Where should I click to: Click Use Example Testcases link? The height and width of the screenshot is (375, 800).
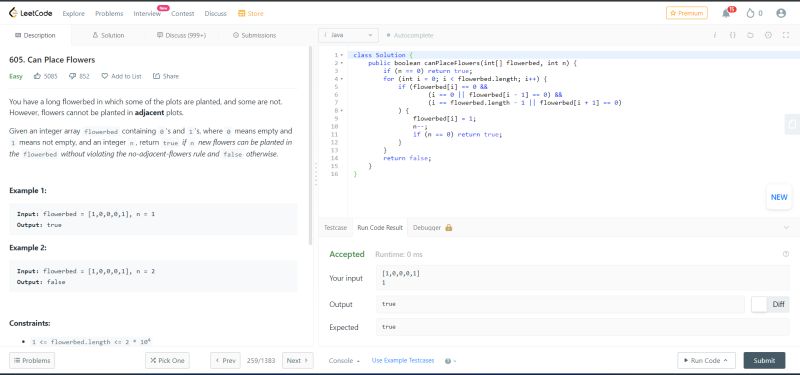(x=403, y=360)
